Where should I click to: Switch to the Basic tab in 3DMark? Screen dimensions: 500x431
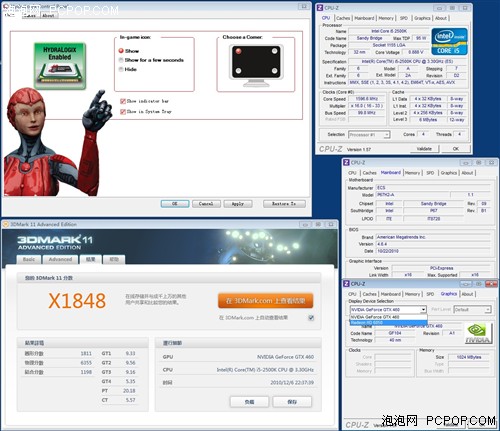pyautogui.click(x=29, y=259)
